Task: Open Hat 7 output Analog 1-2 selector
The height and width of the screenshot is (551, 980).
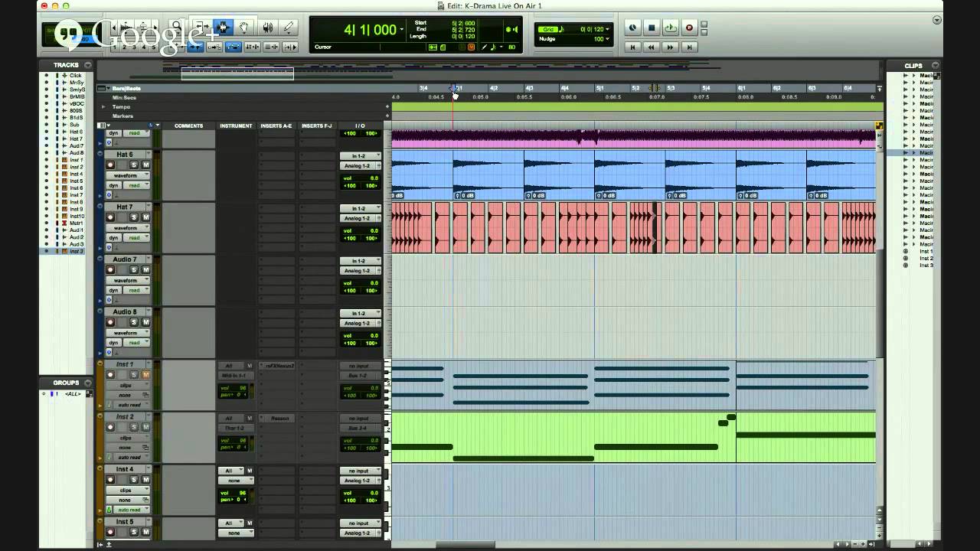Action: (x=360, y=219)
